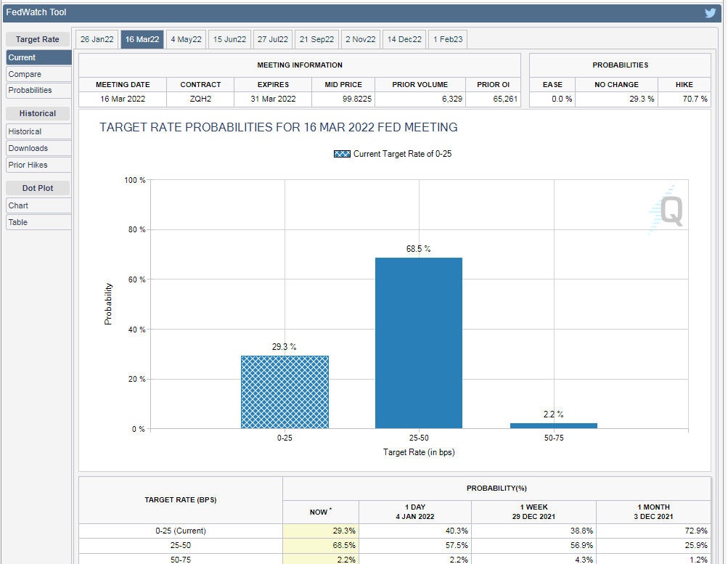Open the 1 Feb23 meeting tab
This screenshot has width=728, height=564.
point(448,39)
